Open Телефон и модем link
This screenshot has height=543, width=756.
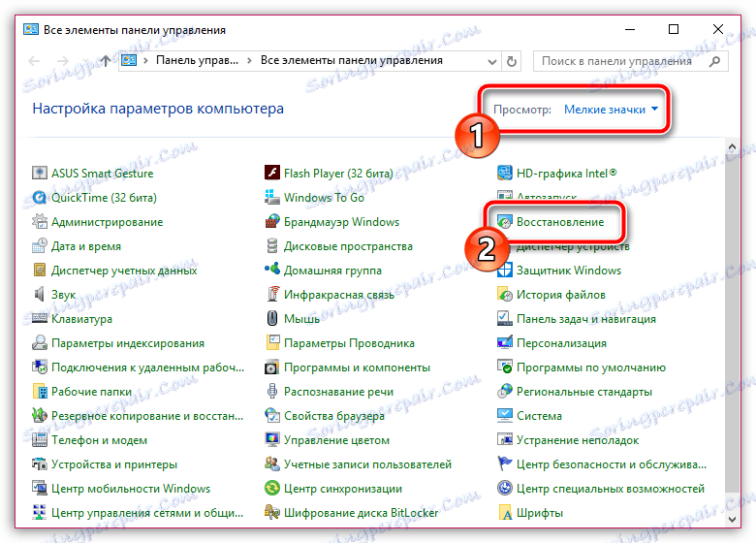click(x=99, y=440)
